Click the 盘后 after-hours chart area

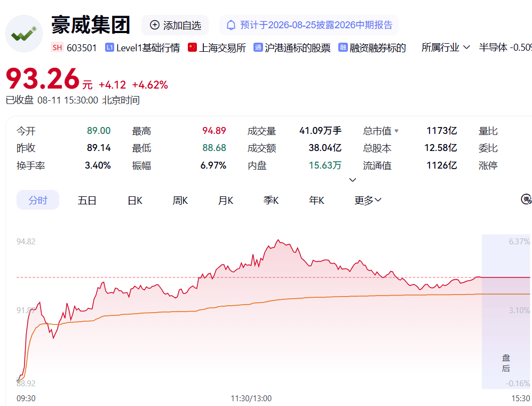tap(506, 312)
